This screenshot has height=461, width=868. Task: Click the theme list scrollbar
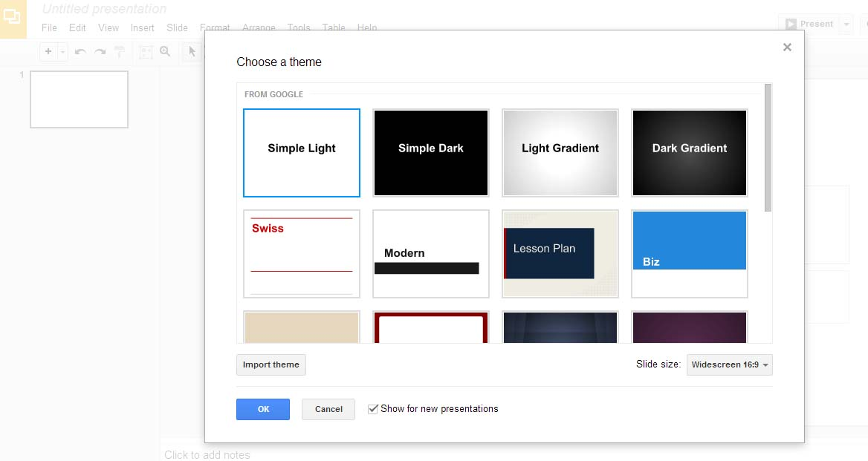(x=768, y=148)
